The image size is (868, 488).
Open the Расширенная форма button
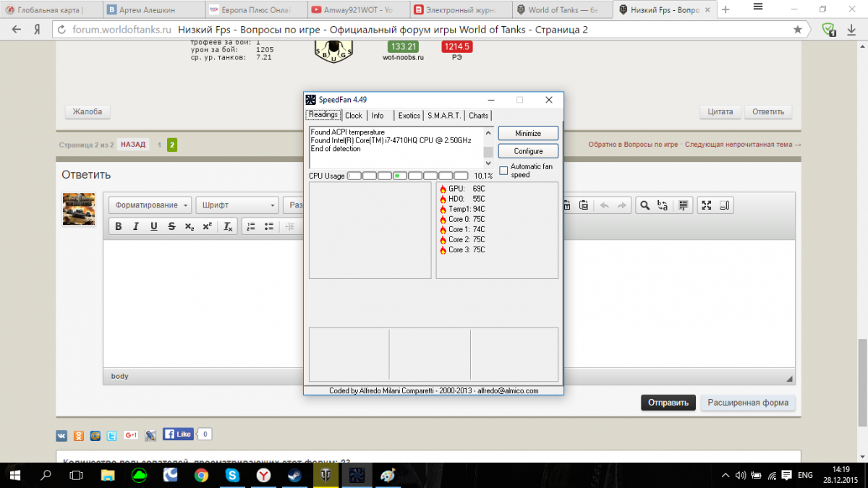748,403
